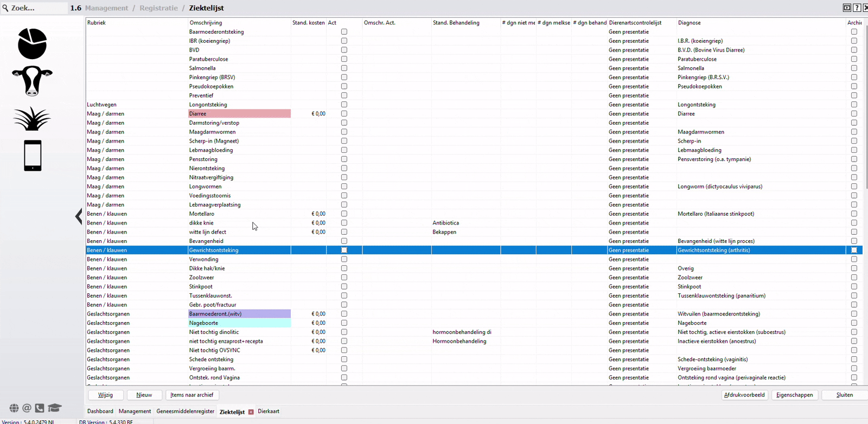This screenshot has height=424, width=868.
Task: Collapse the sidebar with left arrow
Action: pos(79,216)
